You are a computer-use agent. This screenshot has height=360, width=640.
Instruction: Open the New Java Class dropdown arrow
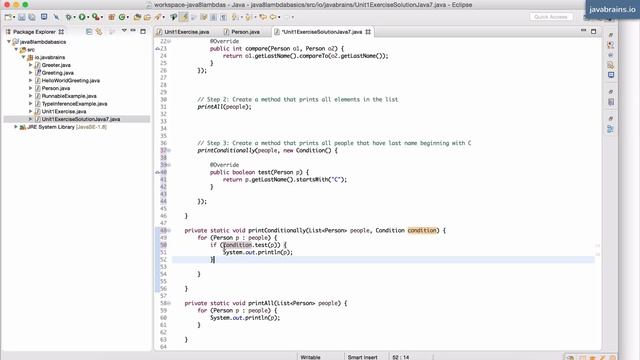click(128, 17)
